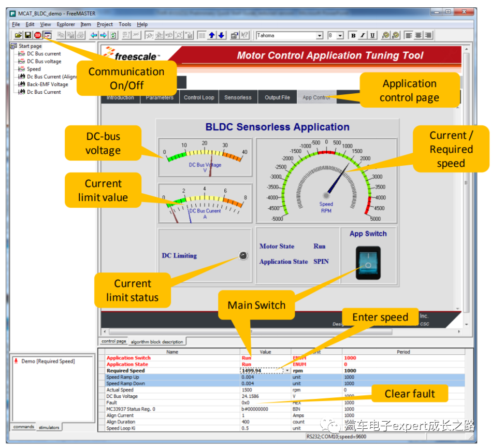Toggle the project tree view toolbar icon
491x448 pixels.
click(x=48, y=35)
